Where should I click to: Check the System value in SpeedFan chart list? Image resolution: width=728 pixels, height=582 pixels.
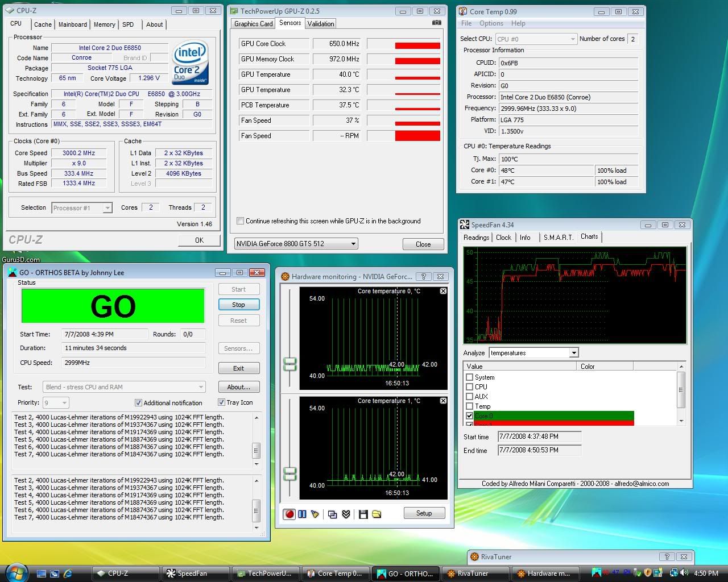469,377
